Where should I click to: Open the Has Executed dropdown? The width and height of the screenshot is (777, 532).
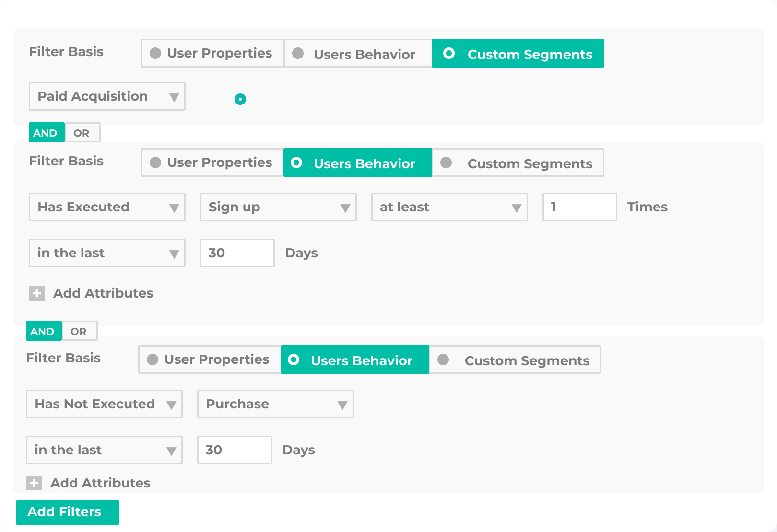click(x=107, y=207)
